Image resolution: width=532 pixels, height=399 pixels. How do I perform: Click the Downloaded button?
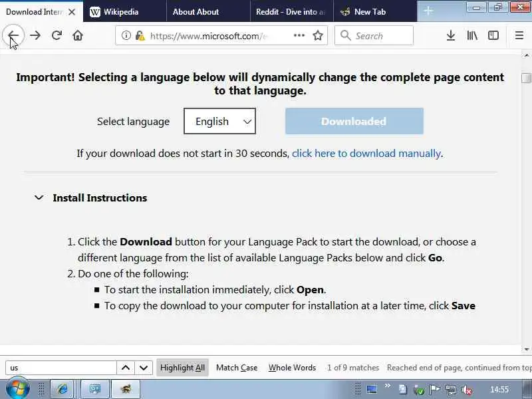354,121
